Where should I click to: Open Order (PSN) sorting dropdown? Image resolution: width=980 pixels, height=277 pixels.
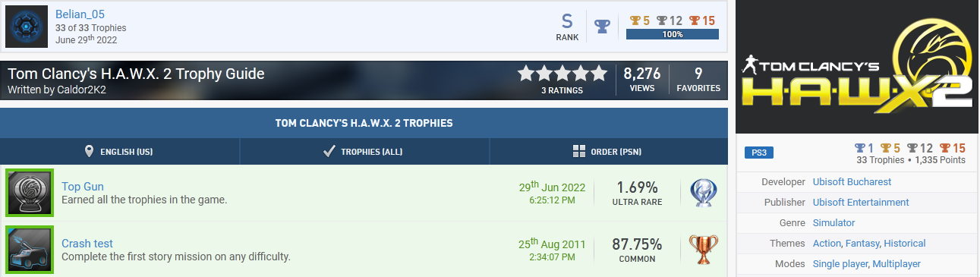(608, 151)
